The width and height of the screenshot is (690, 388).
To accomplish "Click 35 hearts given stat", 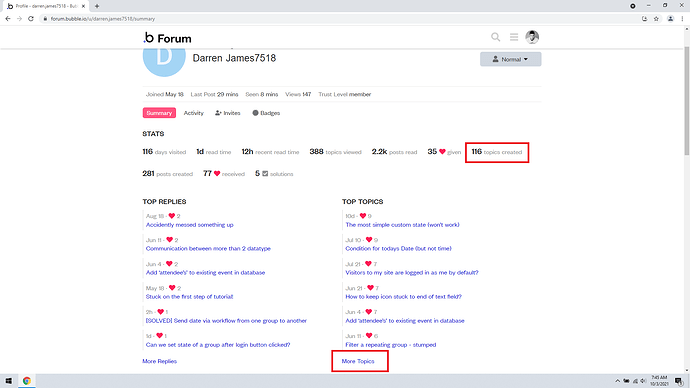I will click(x=444, y=152).
